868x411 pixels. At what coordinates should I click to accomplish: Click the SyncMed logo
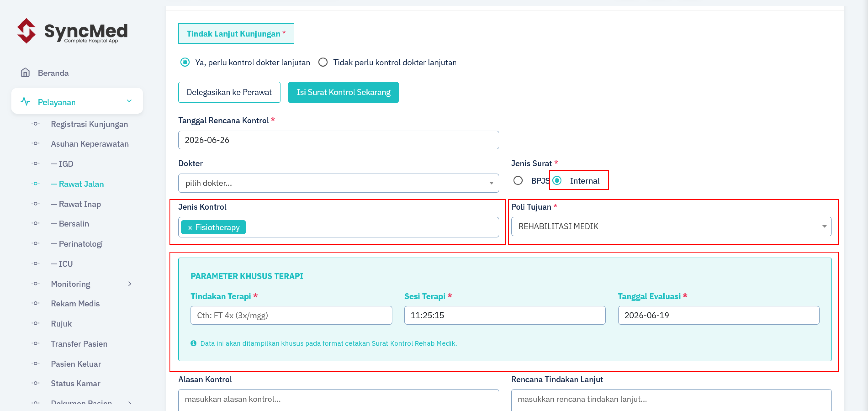(x=72, y=31)
